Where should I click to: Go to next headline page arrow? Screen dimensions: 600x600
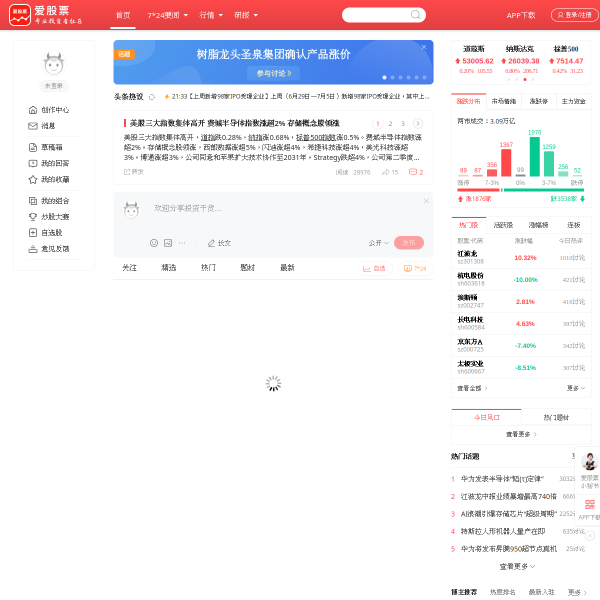pyautogui.click(x=418, y=124)
